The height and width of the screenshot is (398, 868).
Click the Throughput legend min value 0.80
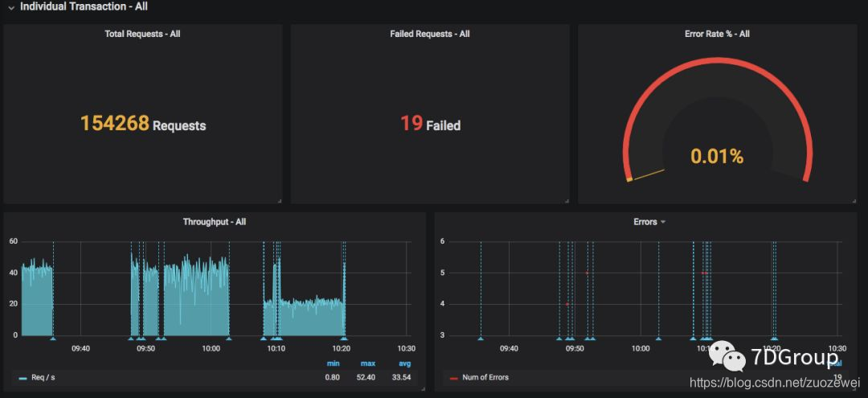tap(333, 378)
